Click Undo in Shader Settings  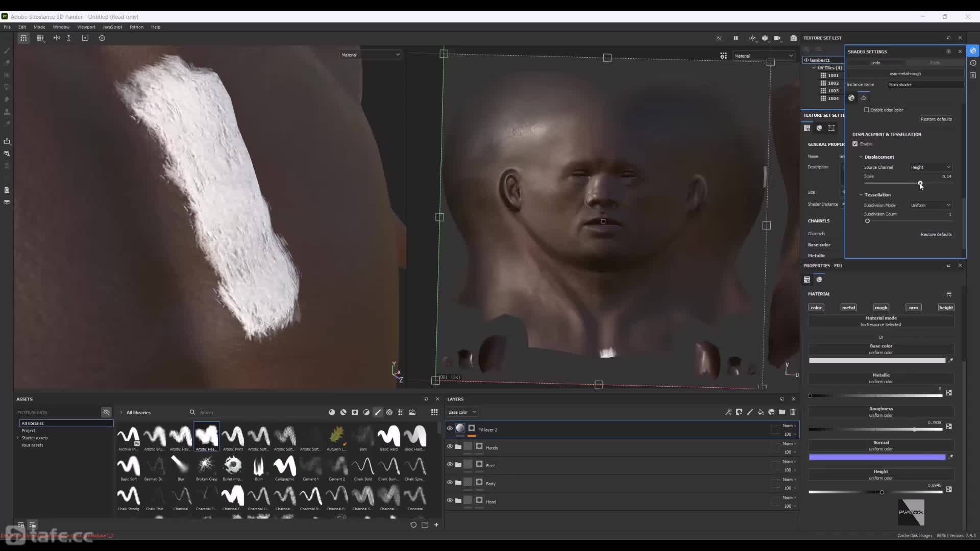click(875, 63)
